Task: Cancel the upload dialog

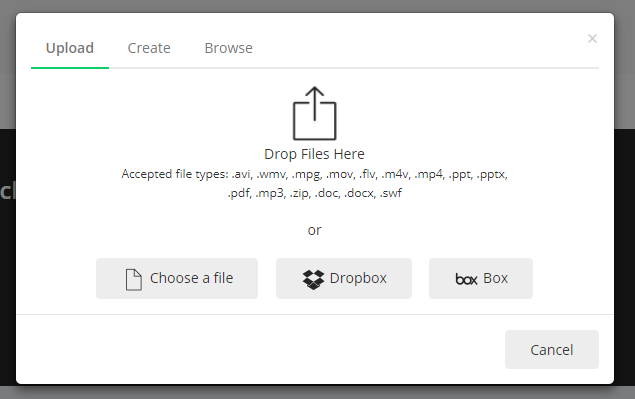Action: pos(552,350)
